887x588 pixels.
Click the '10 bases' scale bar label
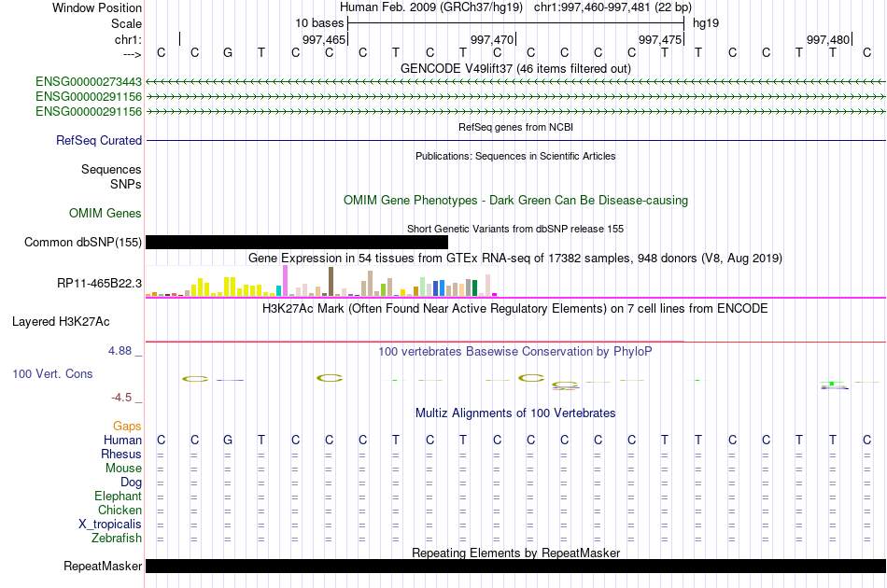[x=319, y=23]
